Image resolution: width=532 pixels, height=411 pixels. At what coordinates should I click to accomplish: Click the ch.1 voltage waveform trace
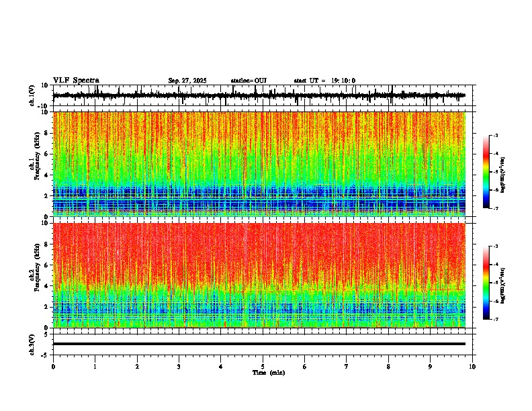259,95
